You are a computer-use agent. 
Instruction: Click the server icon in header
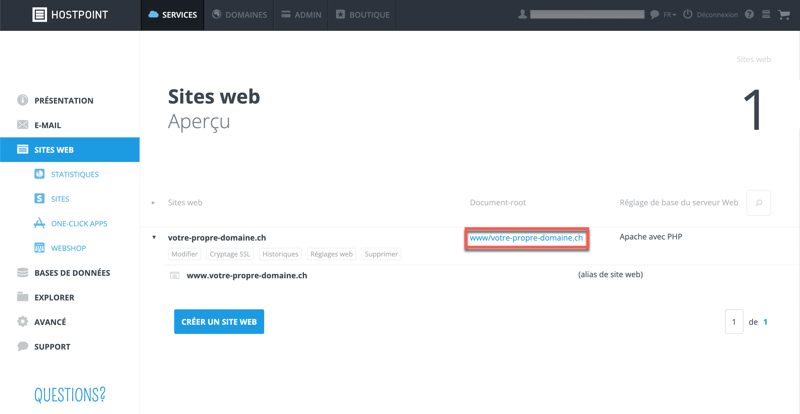[766, 15]
